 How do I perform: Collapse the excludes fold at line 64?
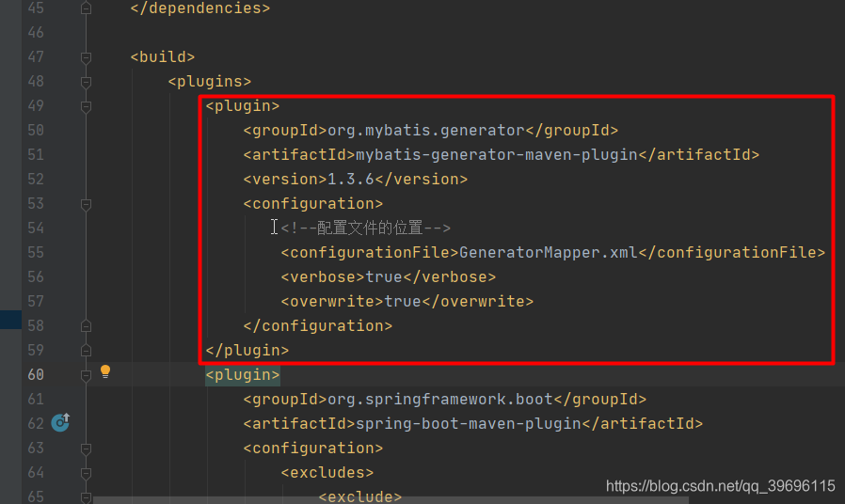86,473
